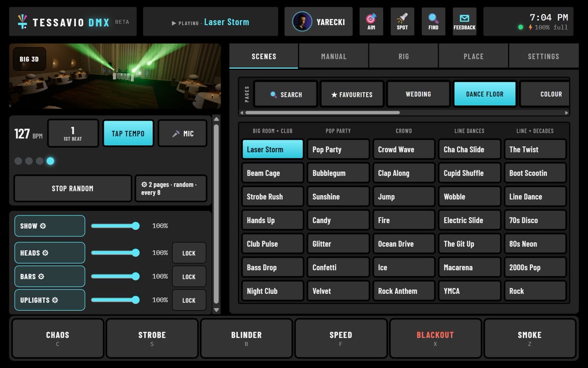Adjust the SHOW intensity slider
Viewport: 588px width, 368px height.
[x=115, y=226]
